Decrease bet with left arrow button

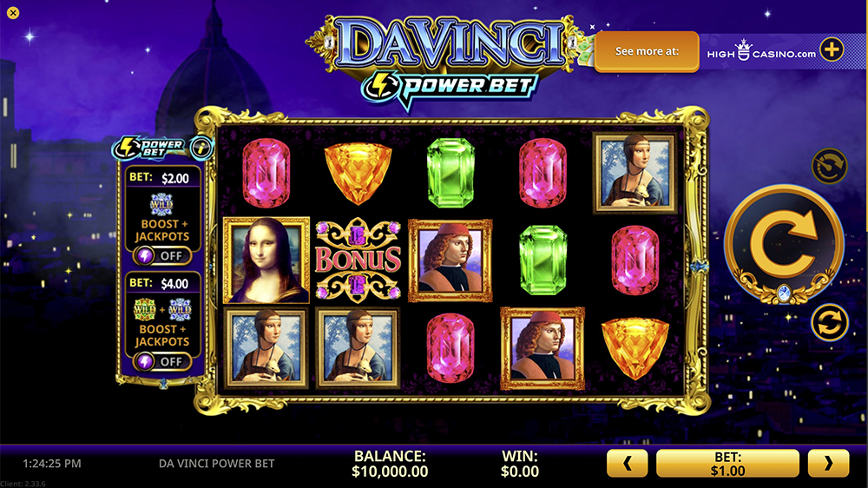coord(628,463)
